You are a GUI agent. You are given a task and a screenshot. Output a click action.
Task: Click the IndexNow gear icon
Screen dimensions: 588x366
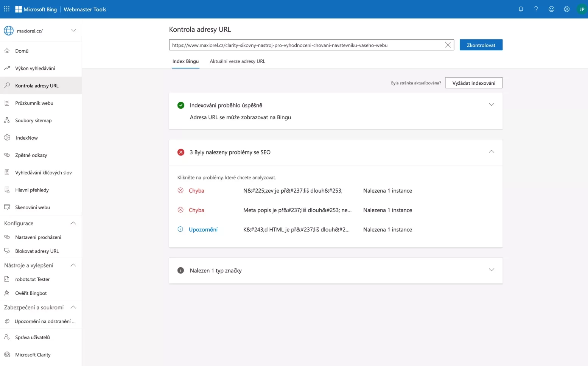pyautogui.click(x=7, y=138)
